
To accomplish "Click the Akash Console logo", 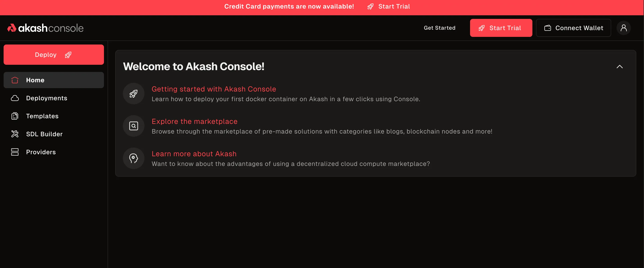I will (45, 28).
